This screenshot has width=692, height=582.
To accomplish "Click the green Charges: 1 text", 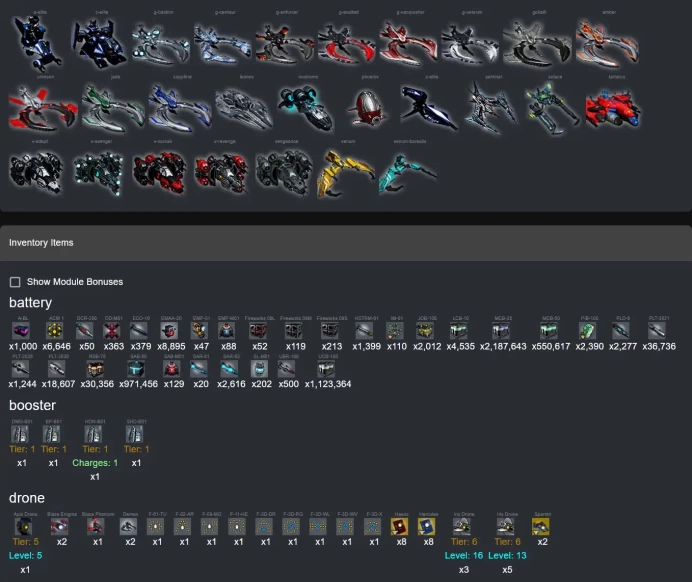I will 95,463.
